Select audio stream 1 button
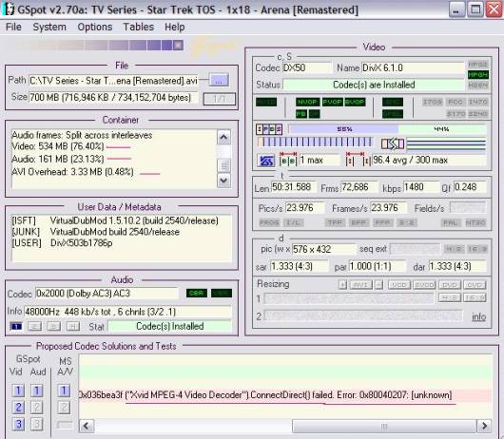504x439 pixels. tap(16, 327)
